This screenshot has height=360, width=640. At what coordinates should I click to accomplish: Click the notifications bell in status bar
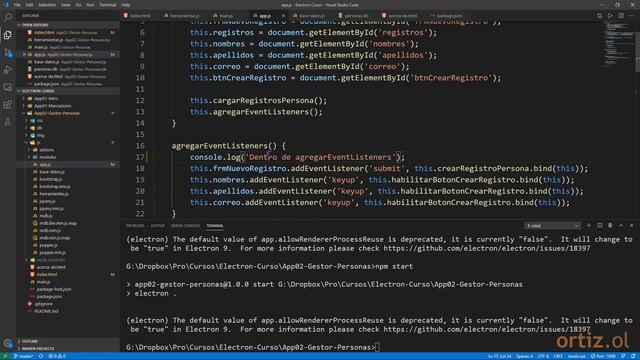(633, 356)
